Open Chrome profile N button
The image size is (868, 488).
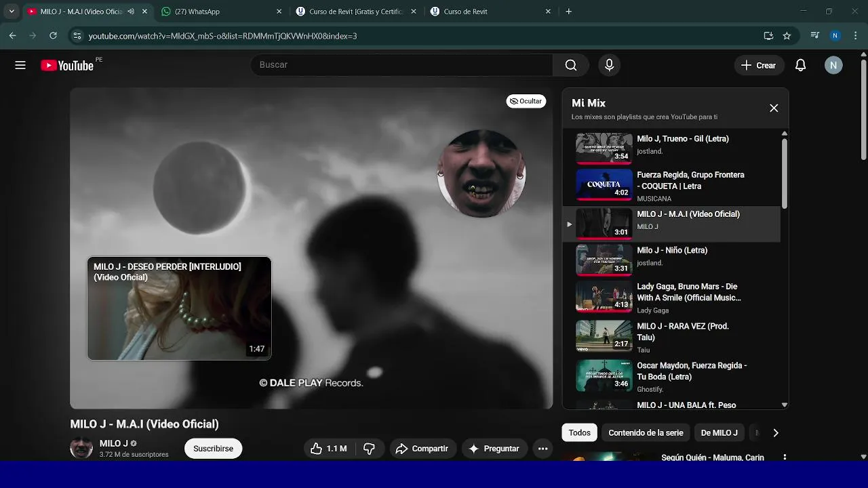[835, 36]
